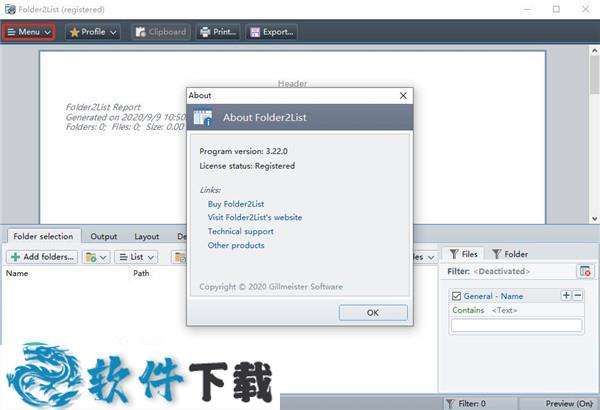The width and height of the screenshot is (600, 410).
Task: Add a filter condition with plus button
Action: coord(566,295)
